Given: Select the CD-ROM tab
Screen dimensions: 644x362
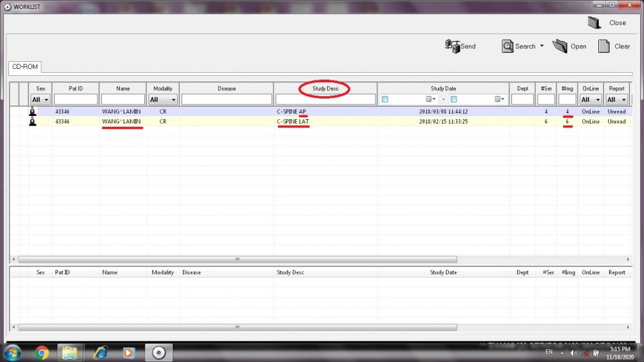Looking at the screenshot, I should pyautogui.click(x=25, y=66).
